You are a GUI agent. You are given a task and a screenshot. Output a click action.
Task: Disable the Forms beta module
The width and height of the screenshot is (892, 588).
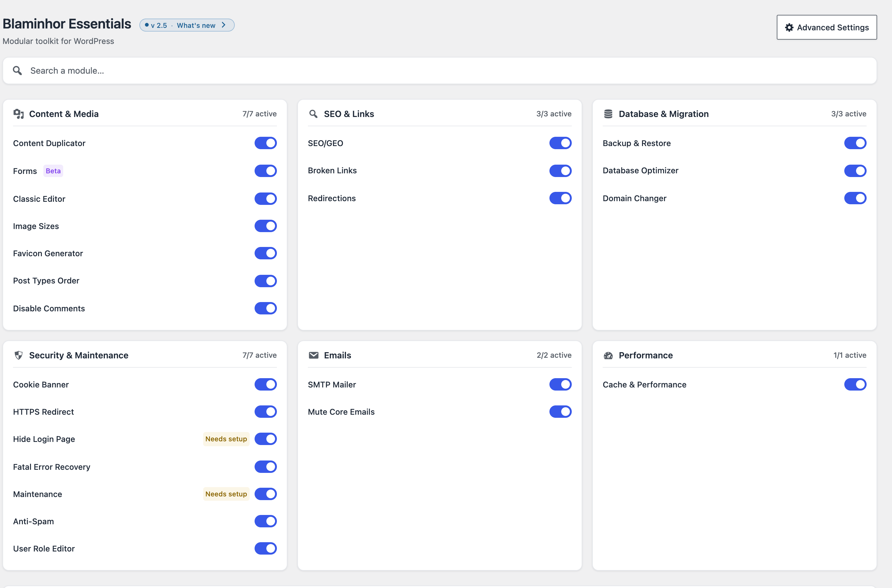[266, 171]
